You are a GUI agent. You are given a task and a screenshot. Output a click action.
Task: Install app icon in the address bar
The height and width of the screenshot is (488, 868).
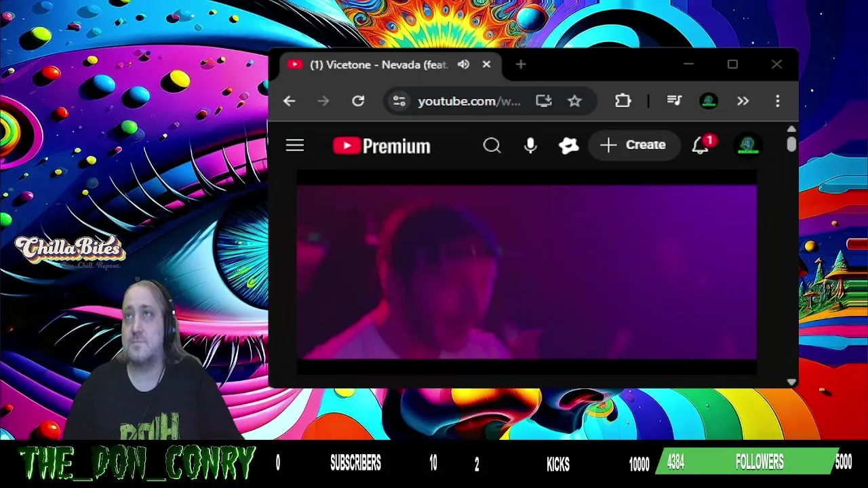[x=544, y=101]
